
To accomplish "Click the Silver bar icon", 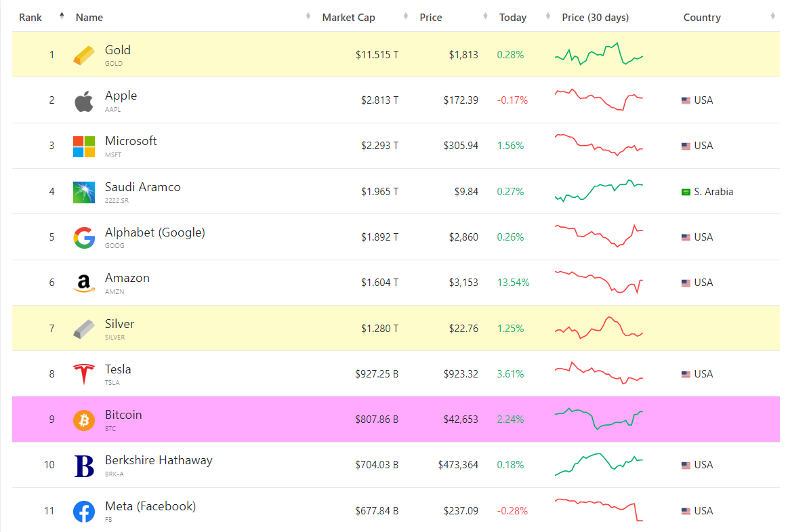I will point(83,329).
